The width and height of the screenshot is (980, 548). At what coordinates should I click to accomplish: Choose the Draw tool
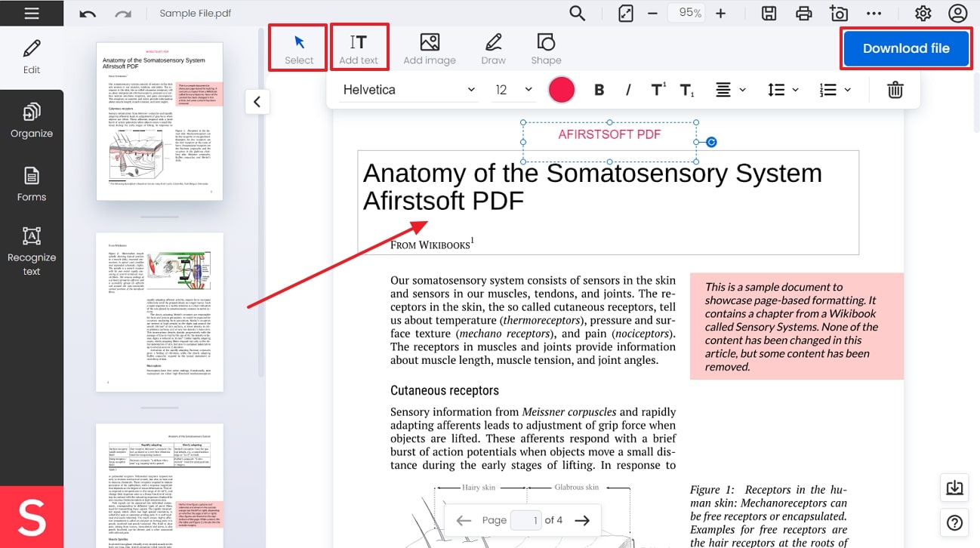pyautogui.click(x=493, y=49)
